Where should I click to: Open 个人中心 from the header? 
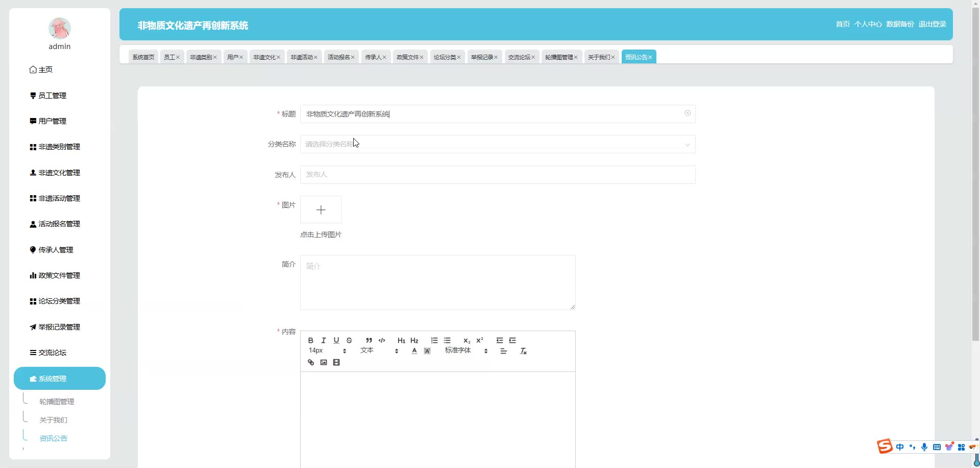(x=868, y=24)
